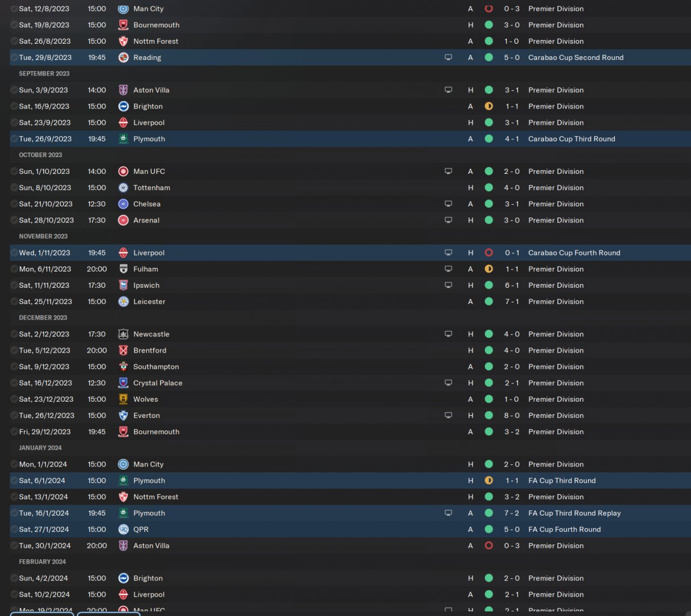
Task: Open the Carabao Cup Third Round link
Action: click(572, 139)
